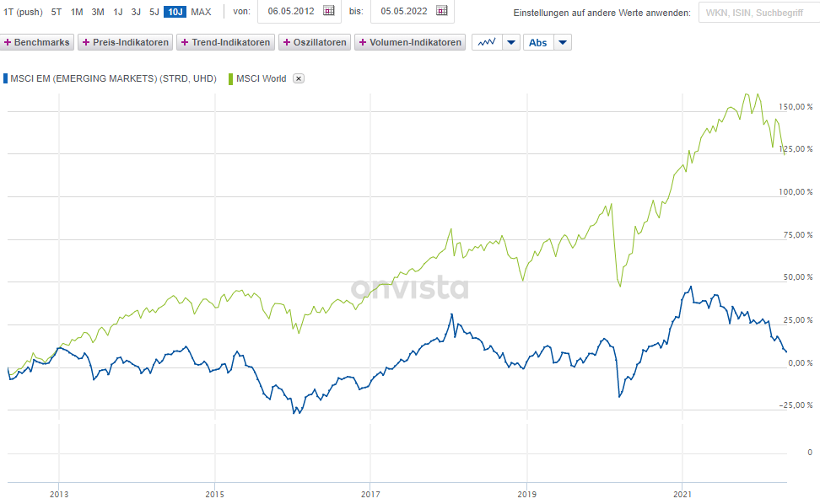This screenshot has height=504, width=820.
Task: Click the -25,00 % y-axis label
Action: point(796,405)
